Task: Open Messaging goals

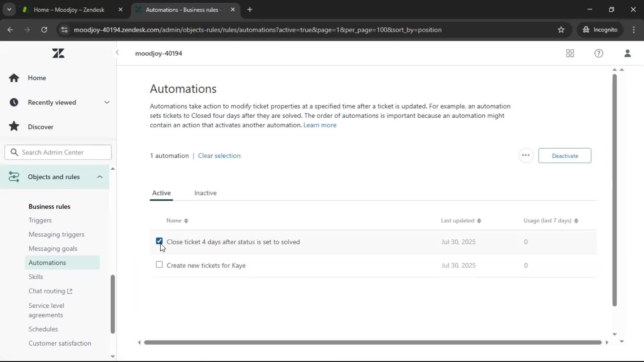Action: 53,248
